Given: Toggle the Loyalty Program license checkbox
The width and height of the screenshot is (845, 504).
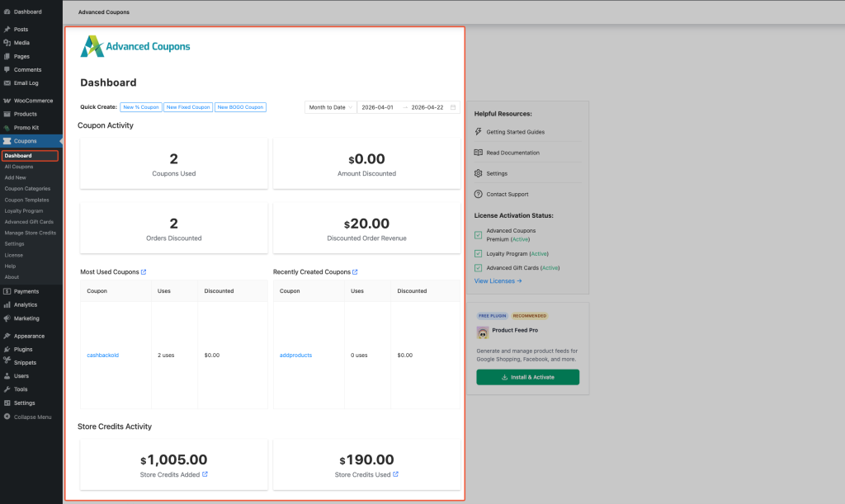Looking at the screenshot, I should pyautogui.click(x=478, y=253).
